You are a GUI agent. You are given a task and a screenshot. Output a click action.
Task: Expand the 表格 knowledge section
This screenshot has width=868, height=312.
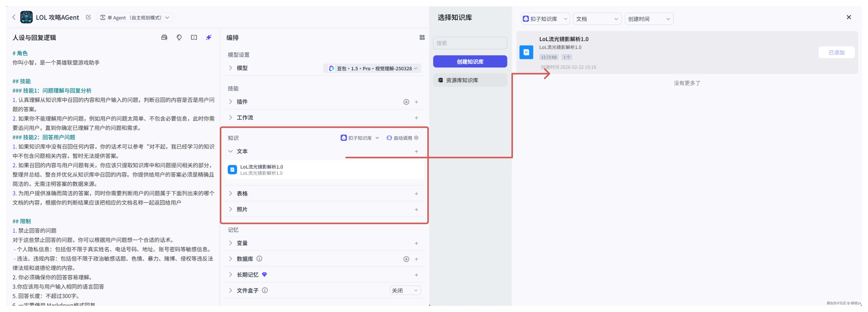242,193
